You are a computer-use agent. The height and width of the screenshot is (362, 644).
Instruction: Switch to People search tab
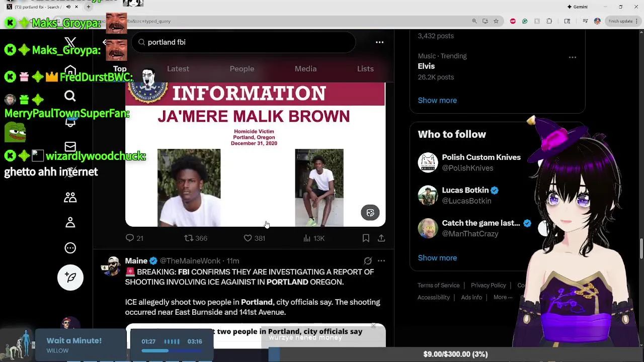pos(242,69)
